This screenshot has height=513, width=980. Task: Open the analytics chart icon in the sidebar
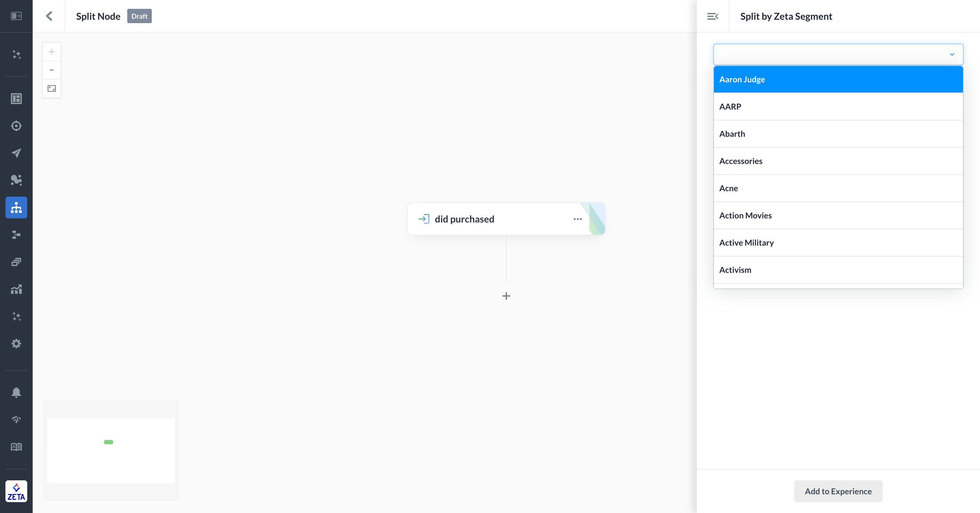tap(16, 289)
